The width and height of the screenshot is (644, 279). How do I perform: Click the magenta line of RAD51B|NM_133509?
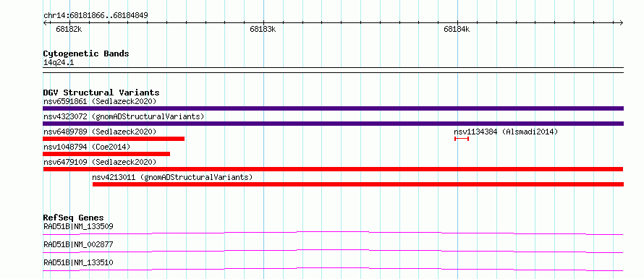point(333,233)
